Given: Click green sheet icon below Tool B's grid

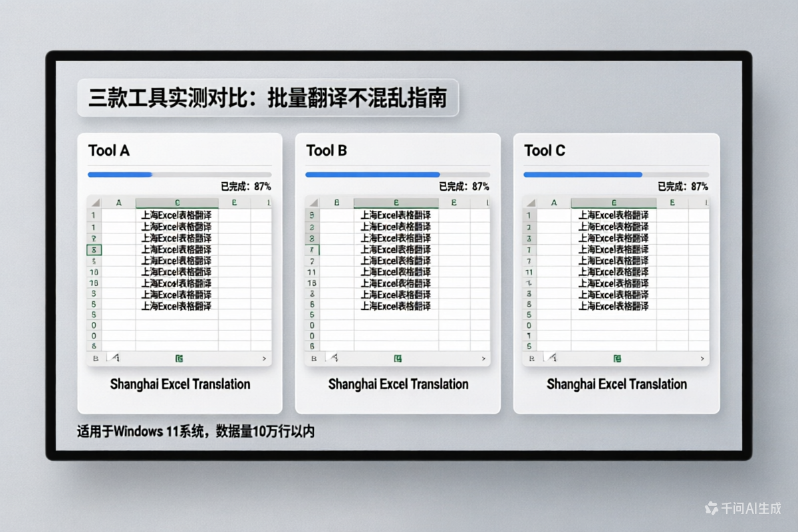Looking at the screenshot, I should pos(398,358).
